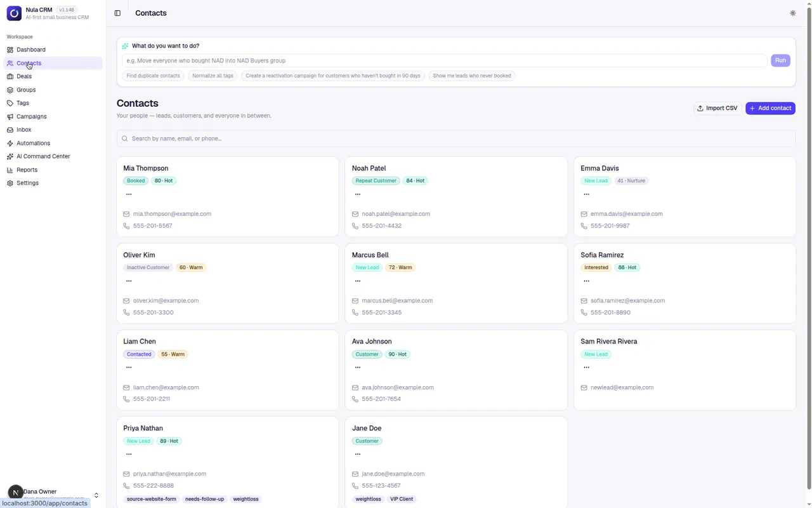Select the 'Normalize all tags' suggestion
The height and width of the screenshot is (508, 812).
click(213, 76)
